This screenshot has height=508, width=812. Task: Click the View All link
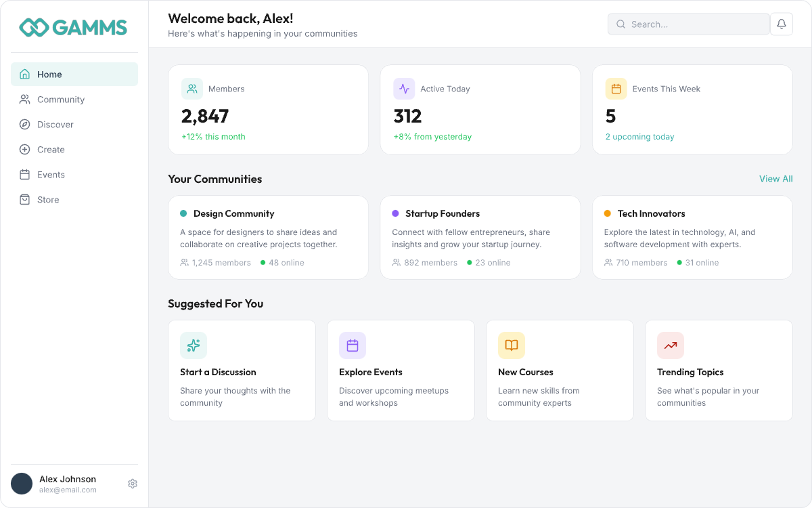tap(775, 179)
